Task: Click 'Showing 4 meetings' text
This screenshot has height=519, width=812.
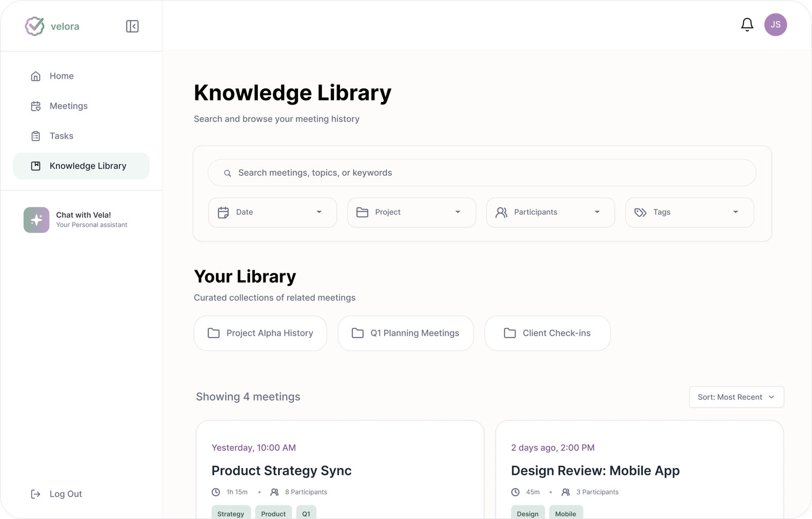Action: (x=248, y=397)
